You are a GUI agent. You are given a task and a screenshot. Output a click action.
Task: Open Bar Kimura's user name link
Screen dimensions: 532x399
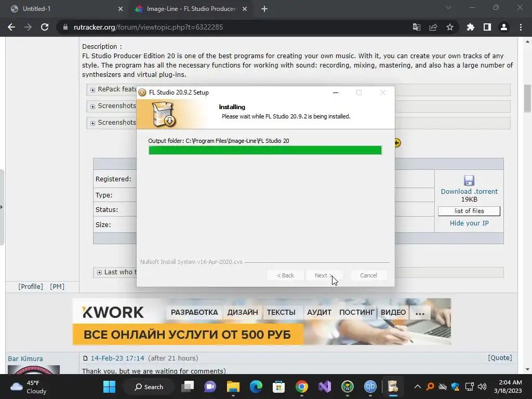(25, 359)
